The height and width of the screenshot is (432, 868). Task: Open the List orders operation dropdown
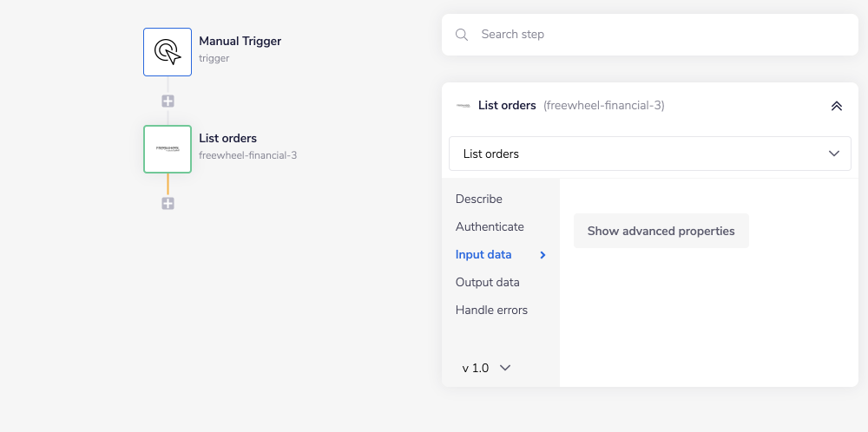click(x=650, y=154)
